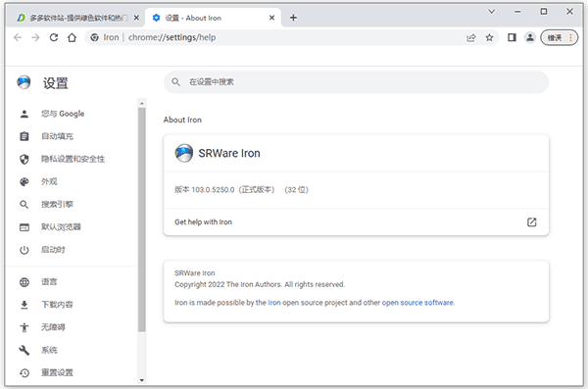Click the clipboard icon beside 自动填充
The image size is (588, 389).
[x=24, y=136]
